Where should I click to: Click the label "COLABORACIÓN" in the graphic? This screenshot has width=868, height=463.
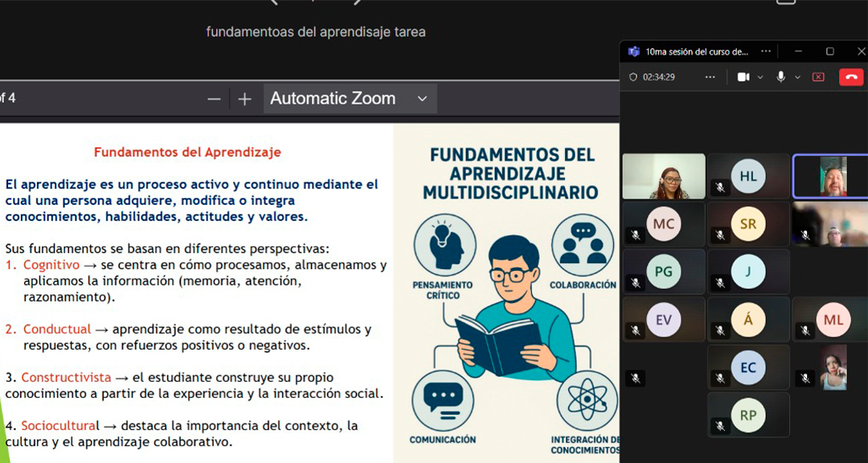[583, 285]
